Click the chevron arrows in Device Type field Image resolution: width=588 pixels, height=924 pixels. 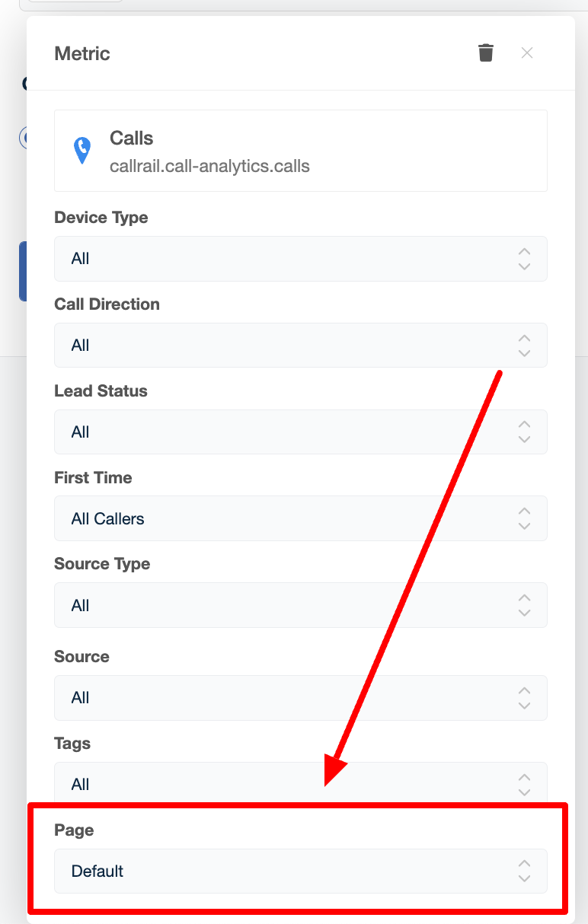click(x=524, y=259)
